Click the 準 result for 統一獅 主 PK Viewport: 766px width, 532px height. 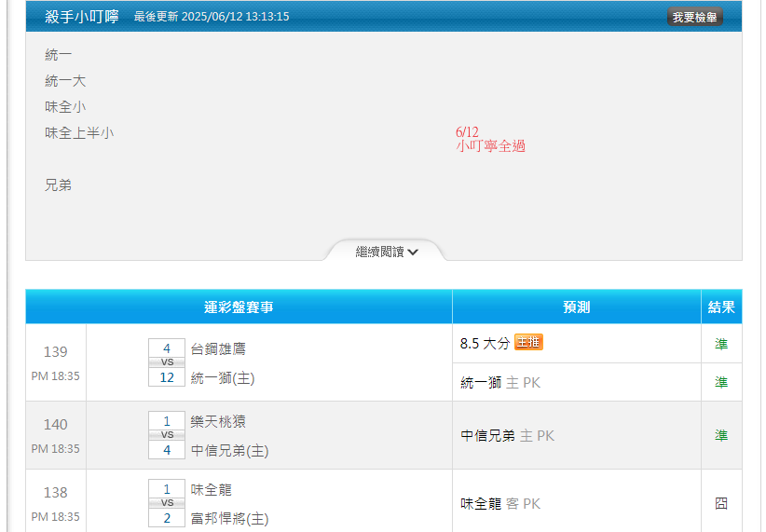coord(721,383)
